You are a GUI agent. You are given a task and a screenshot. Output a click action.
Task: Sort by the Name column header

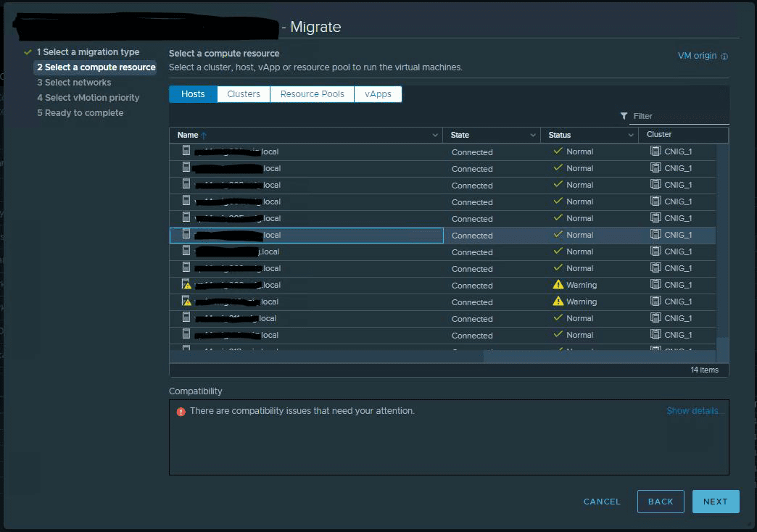point(187,135)
